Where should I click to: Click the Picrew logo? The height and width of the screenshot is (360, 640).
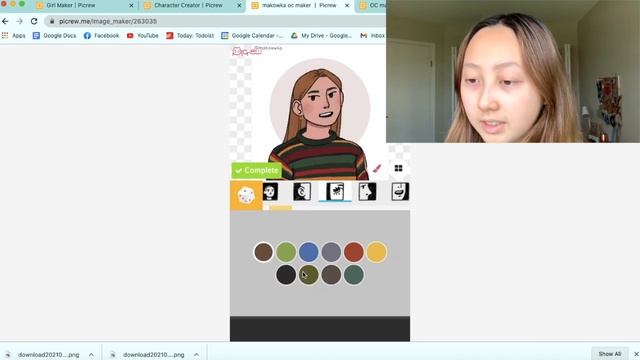click(247, 51)
